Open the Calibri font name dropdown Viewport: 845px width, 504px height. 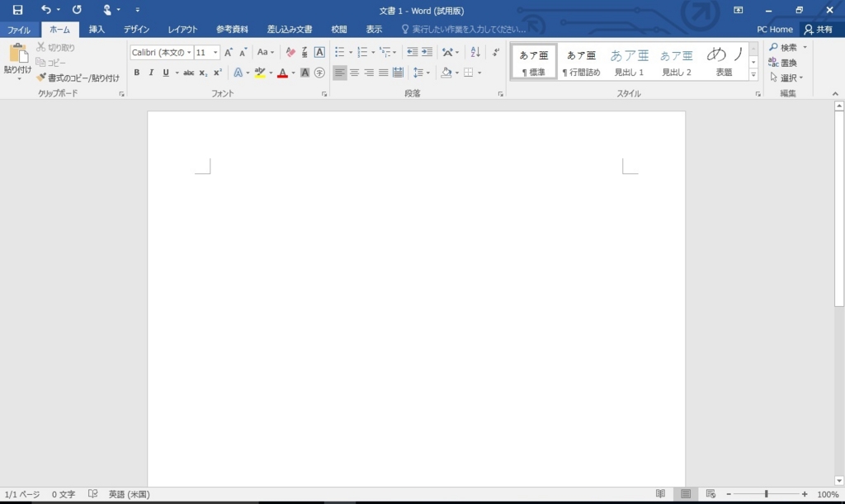click(x=189, y=52)
